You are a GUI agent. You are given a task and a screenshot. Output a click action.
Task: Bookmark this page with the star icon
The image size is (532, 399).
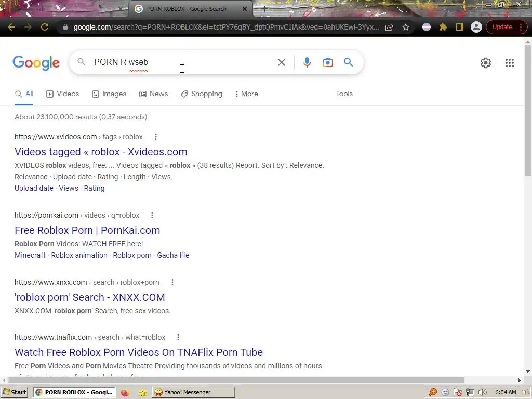tap(405, 27)
